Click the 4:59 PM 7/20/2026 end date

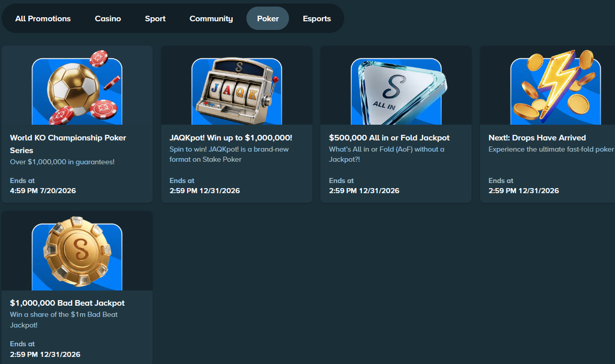(43, 191)
